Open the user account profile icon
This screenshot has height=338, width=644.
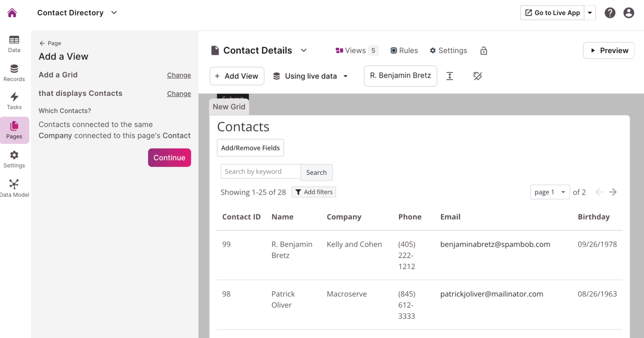(629, 13)
